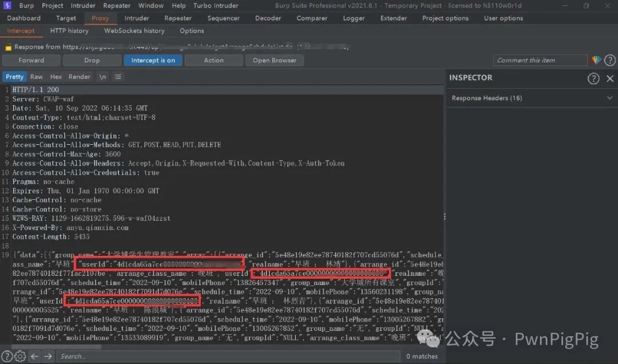Click the Burp Suite logo icon

(x=7, y=5)
